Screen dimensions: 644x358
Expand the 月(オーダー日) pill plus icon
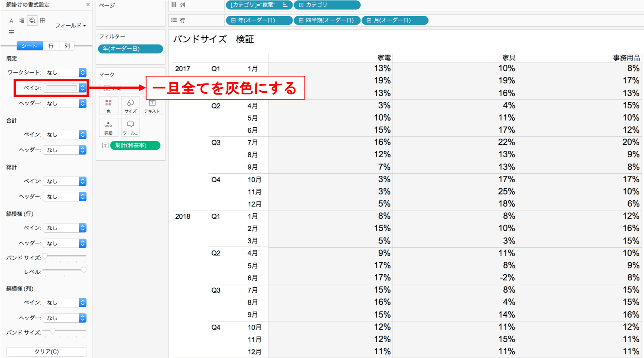369,20
